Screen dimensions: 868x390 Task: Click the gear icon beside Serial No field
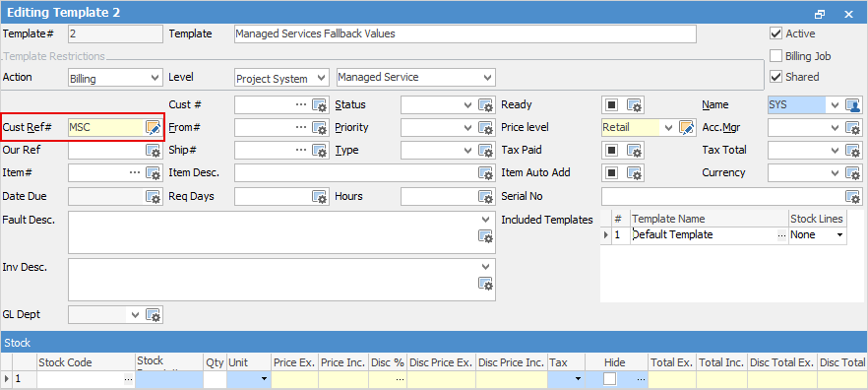[x=852, y=197]
